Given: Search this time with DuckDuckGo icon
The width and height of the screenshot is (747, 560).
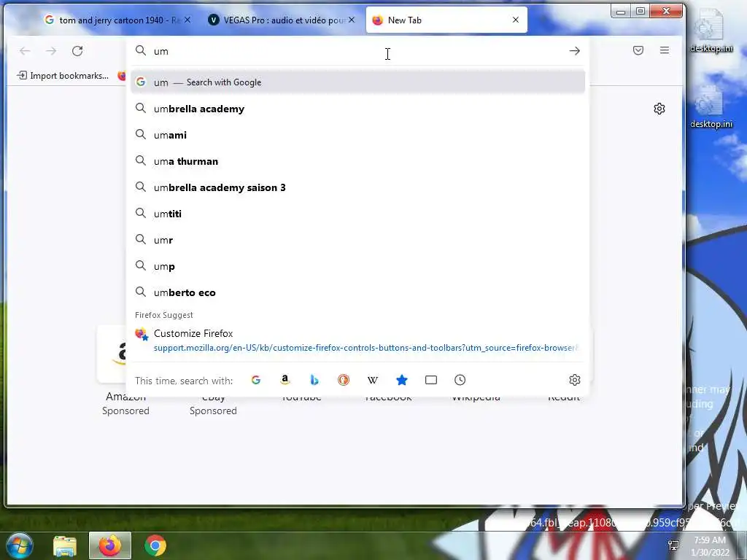Looking at the screenshot, I should click(x=344, y=380).
